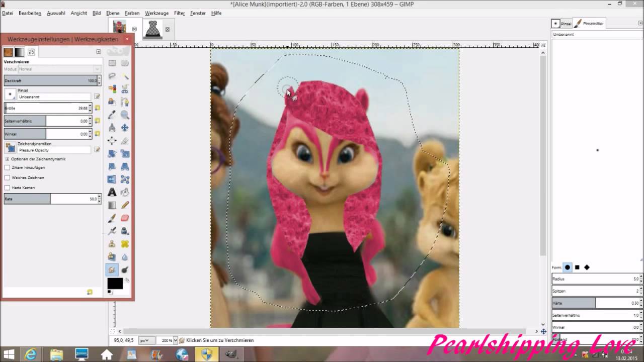Choose circle brush shape under Form
This screenshot has width=644, height=362.
568,267
